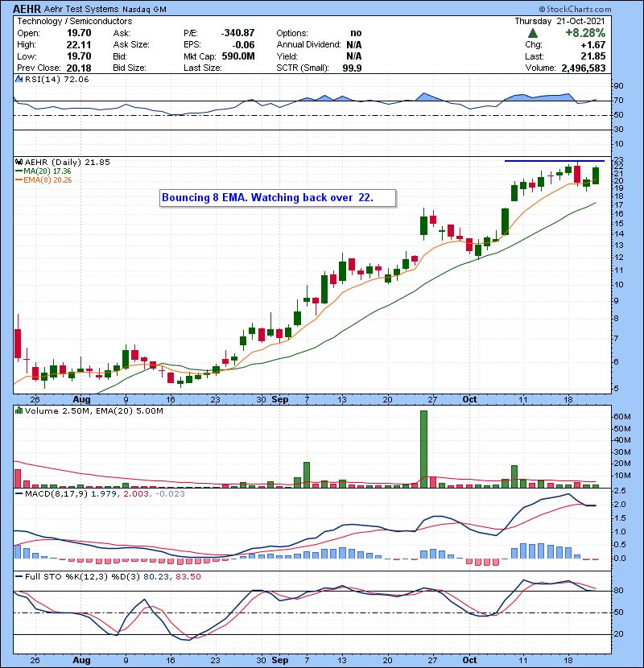Click the Bouncing 8 EMA annotation box
The image size is (644, 668).
pos(278,198)
